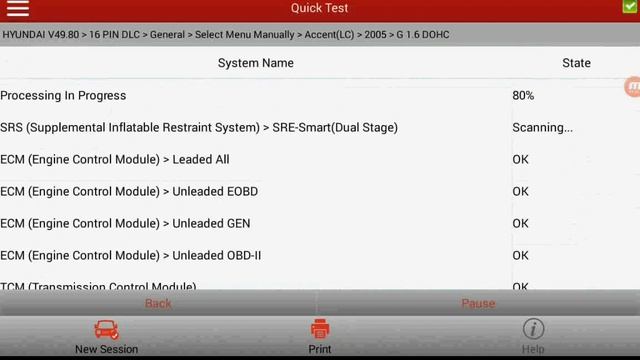This screenshot has height=360, width=640.
Task: Tap the floating orange circle icon beside State
Action: (632, 87)
